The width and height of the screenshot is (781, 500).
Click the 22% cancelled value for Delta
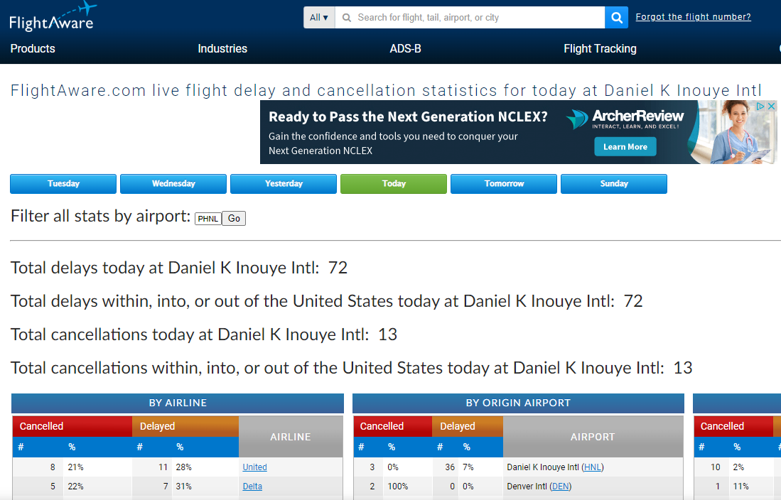[76, 487]
